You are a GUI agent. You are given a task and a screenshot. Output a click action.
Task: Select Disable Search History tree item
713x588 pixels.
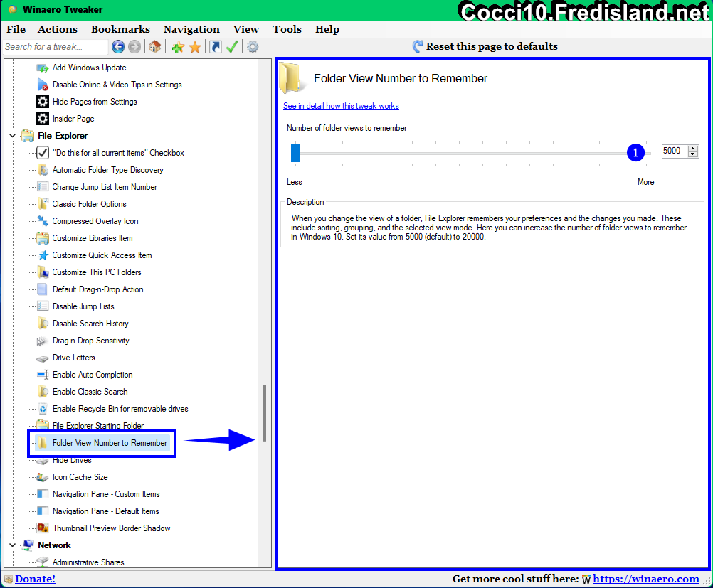tap(90, 324)
